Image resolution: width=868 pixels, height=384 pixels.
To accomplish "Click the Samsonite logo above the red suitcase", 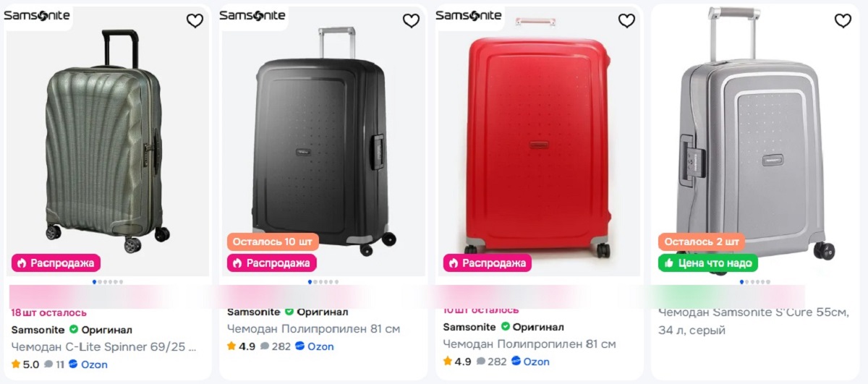I will coord(468,16).
